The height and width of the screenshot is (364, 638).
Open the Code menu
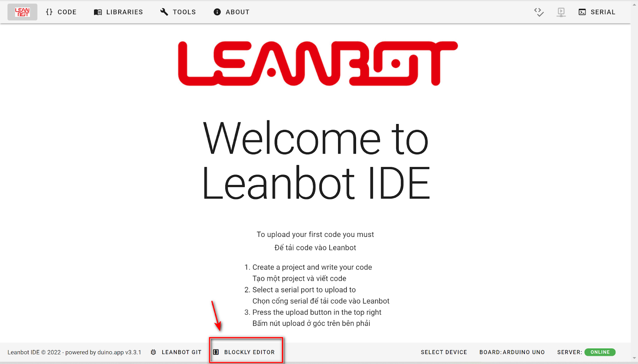61,12
